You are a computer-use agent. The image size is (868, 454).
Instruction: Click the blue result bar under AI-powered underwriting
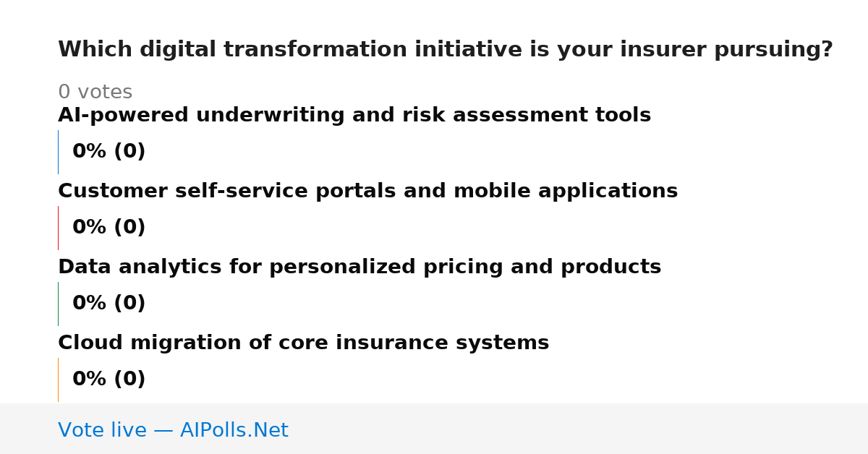click(58, 152)
